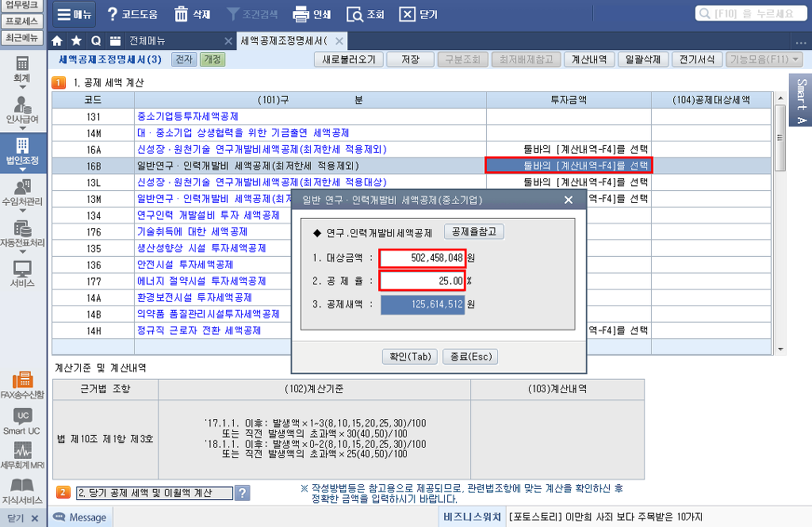Open the 메뉴 hamburger menu

coord(74,14)
